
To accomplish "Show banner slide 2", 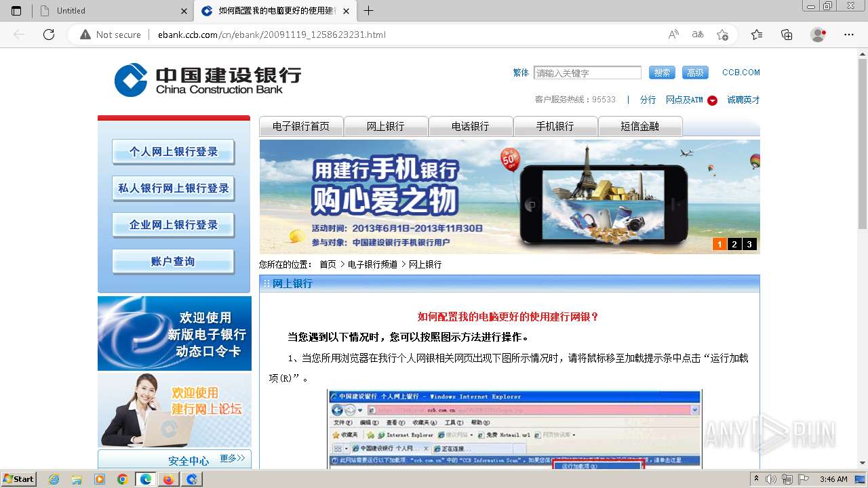I will click(734, 244).
